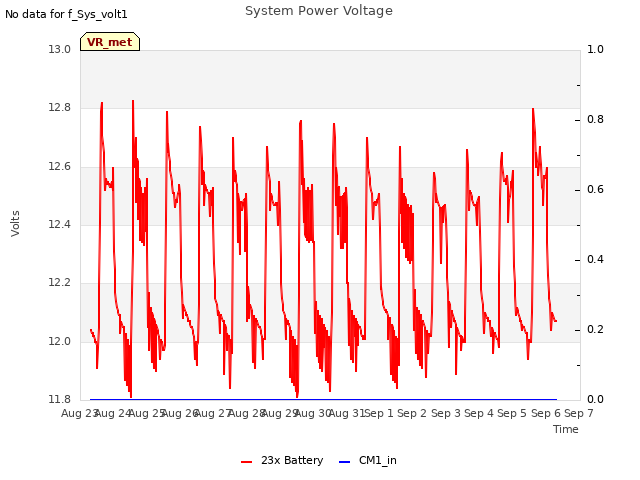The width and height of the screenshot is (640, 480).
Task: Click the Sep 1 date tick label
Action: coord(379,413)
